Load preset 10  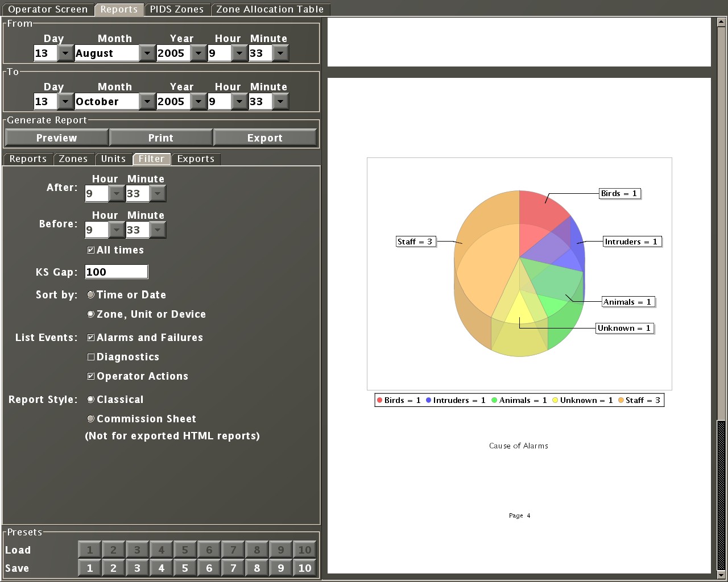pyautogui.click(x=305, y=550)
